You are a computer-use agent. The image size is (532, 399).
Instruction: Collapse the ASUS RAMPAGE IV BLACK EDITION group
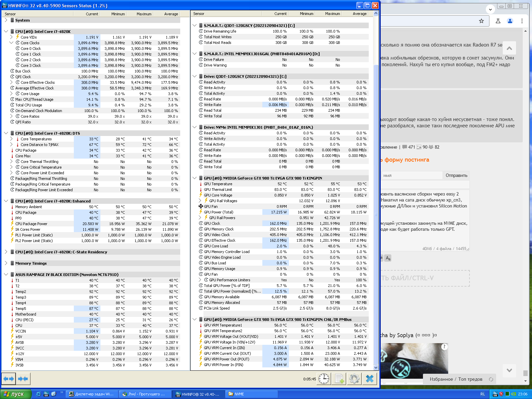(x=6, y=275)
